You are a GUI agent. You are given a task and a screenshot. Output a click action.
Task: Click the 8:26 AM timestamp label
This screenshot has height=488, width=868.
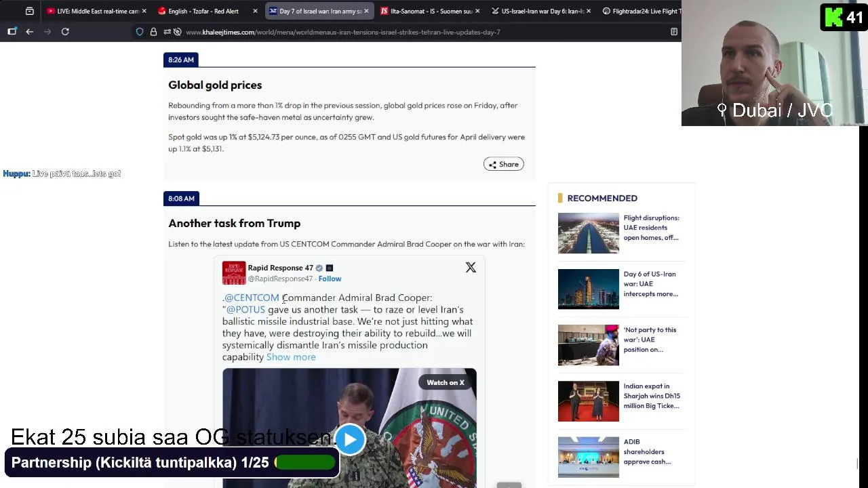(181, 60)
